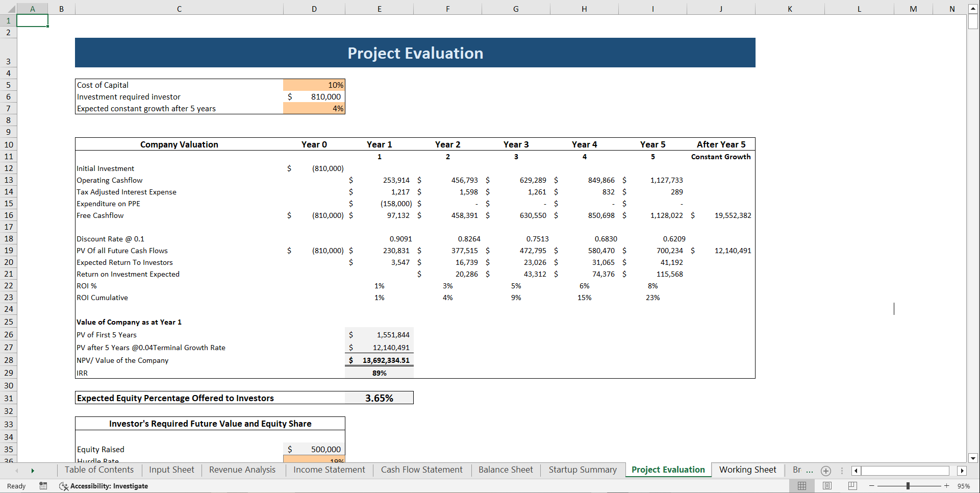Click the next sheet navigation arrow
980x493 pixels.
33,471
